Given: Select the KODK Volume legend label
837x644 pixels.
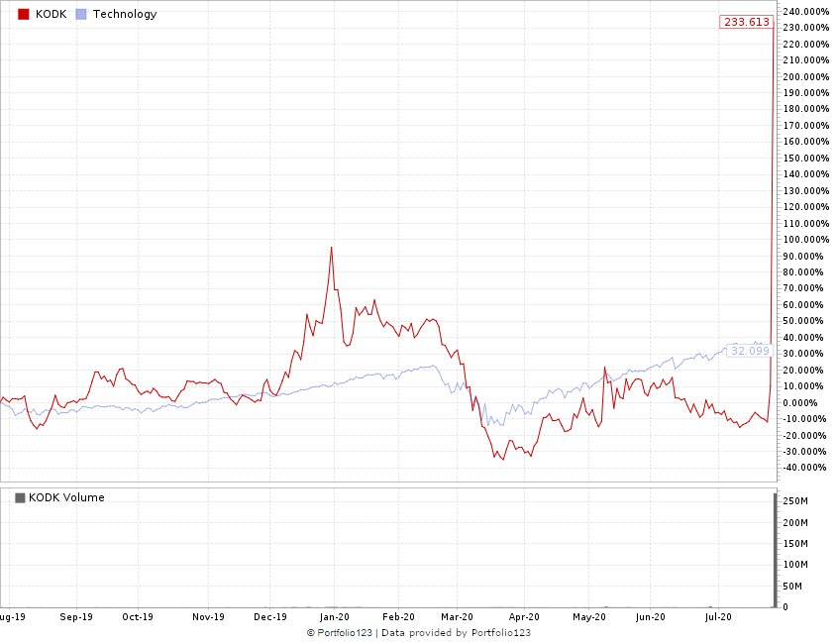Looking at the screenshot, I should point(66,497).
